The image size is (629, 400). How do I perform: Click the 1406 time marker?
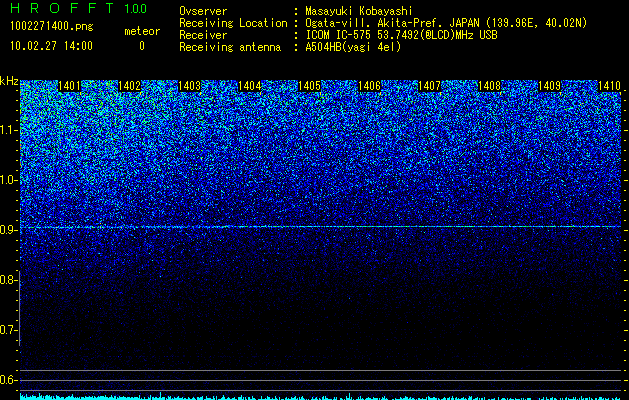click(369, 86)
